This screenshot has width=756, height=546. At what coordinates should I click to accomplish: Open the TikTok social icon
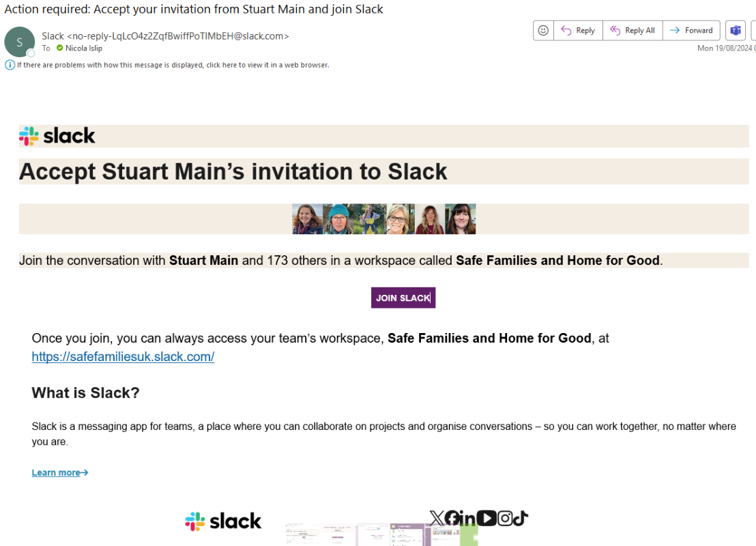tap(521, 519)
